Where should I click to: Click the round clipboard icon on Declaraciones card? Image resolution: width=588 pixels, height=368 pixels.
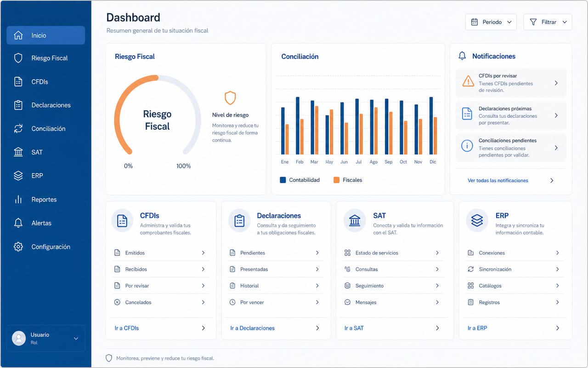coord(239,221)
